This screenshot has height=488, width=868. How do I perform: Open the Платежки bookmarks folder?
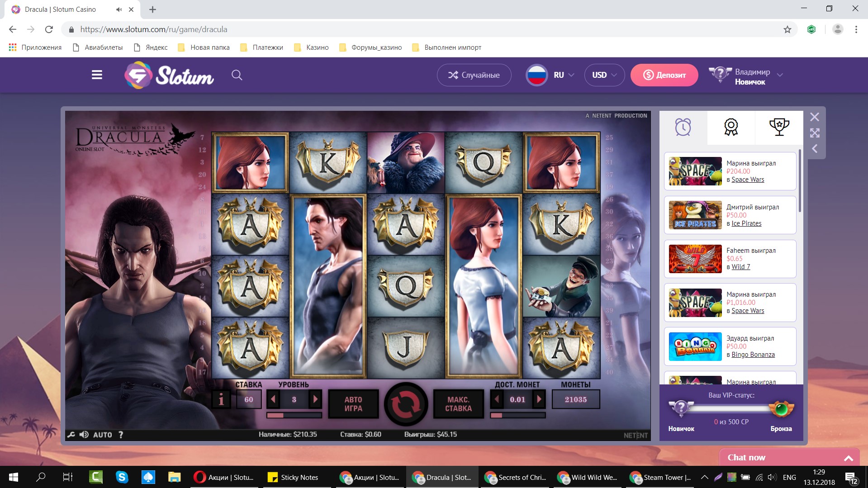(x=261, y=47)
